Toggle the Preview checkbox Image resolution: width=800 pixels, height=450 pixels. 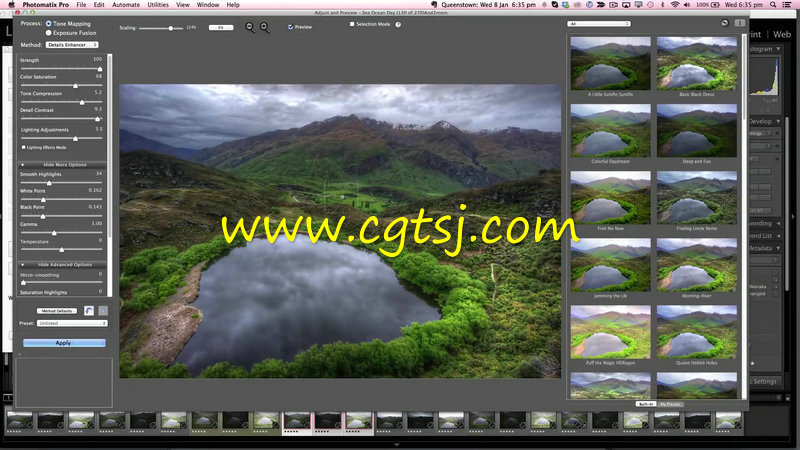(x=290, y=27)
